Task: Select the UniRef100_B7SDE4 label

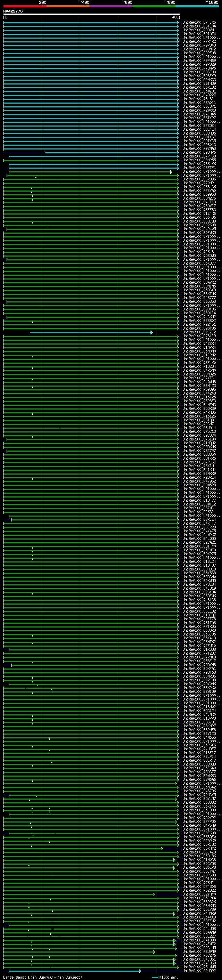Action: tap(199, 125)
